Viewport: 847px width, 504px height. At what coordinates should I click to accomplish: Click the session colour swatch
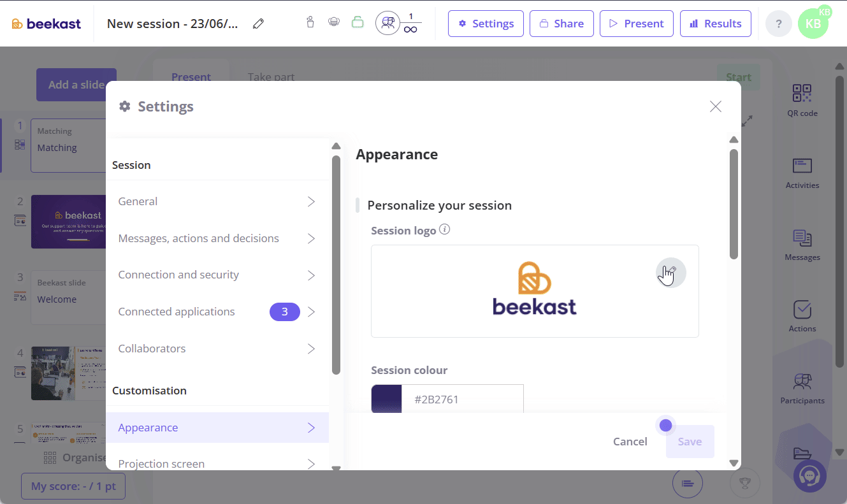tap(386, 399)
